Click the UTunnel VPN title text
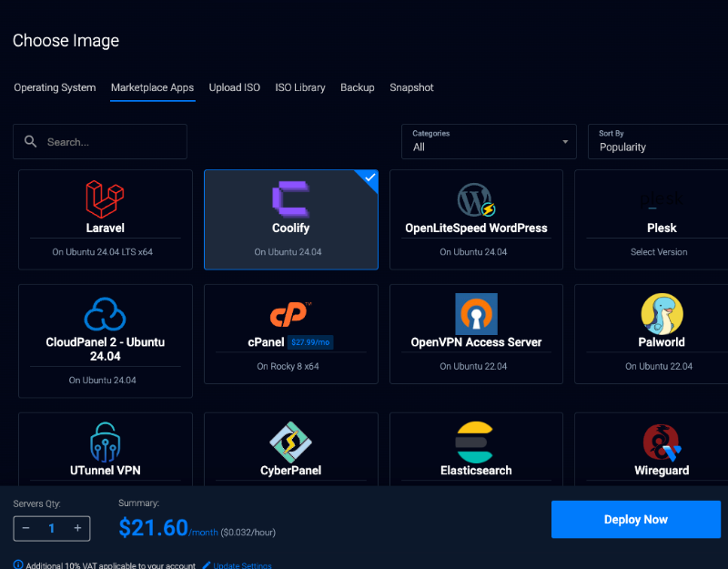This screenshot has width=728, height=569. 105,471
